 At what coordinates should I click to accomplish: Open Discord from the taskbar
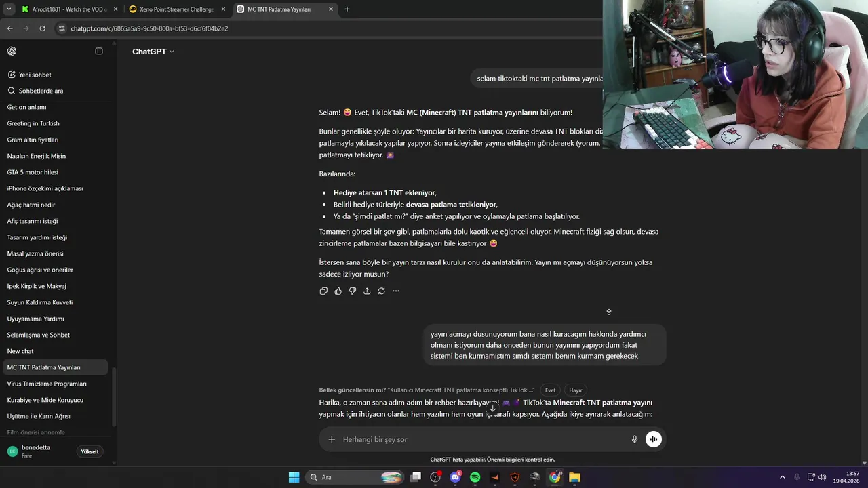tap(455, 477)
